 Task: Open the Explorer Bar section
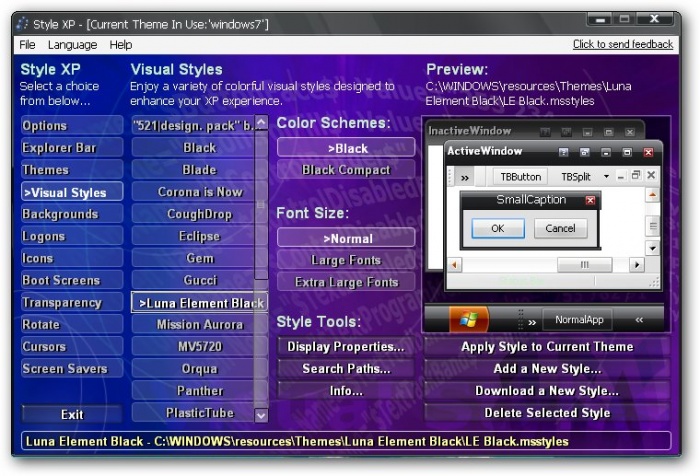click(72, 147)
